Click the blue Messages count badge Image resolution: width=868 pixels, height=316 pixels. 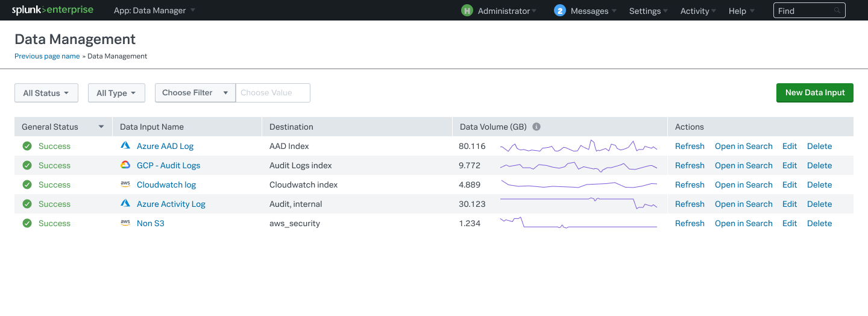560,10
